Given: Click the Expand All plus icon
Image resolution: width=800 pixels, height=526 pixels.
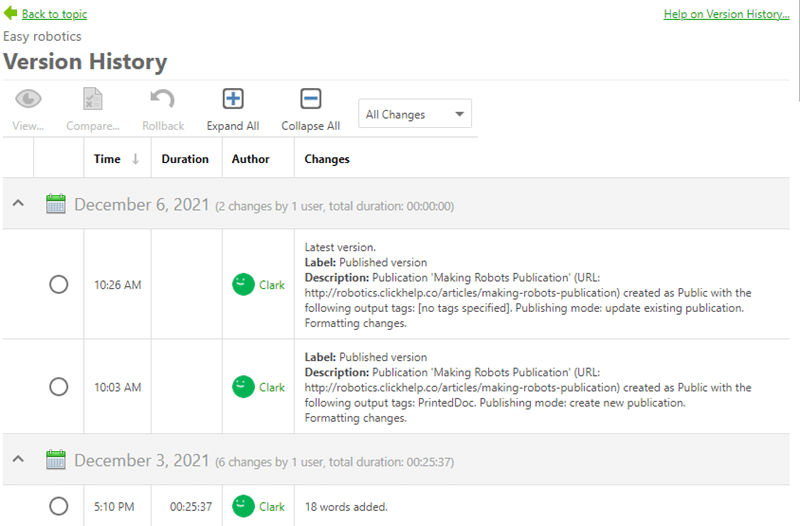Looking at the screenshot, I should point(233,98).
